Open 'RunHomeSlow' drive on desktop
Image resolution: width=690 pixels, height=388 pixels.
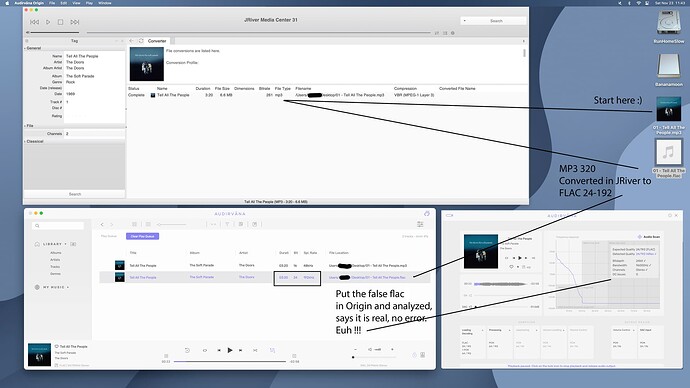click(669, 27)
